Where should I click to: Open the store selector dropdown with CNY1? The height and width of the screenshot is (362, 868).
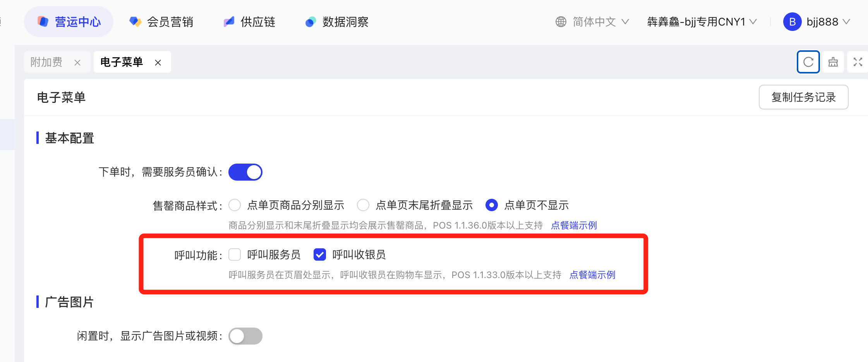[702, 22]
